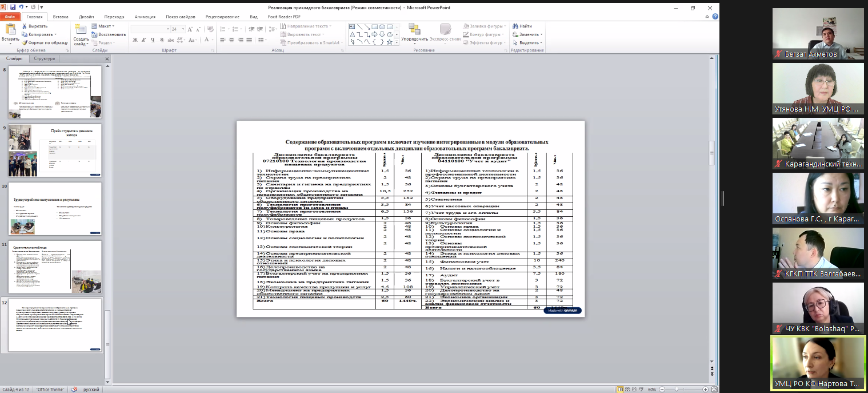Open Slide Sorter view in status bar

coord(629,389)
